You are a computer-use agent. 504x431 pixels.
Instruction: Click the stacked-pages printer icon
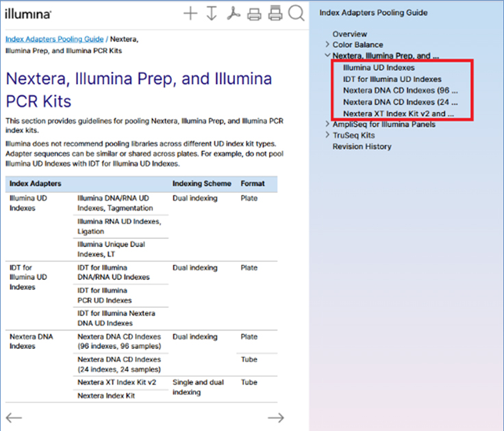pos(275,14)
